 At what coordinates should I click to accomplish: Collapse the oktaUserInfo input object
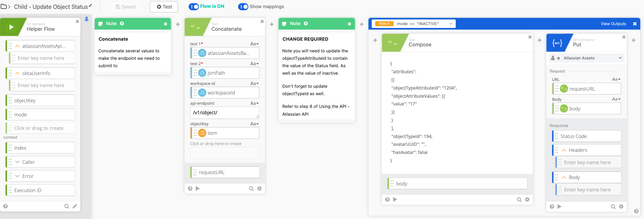[17, 73]
